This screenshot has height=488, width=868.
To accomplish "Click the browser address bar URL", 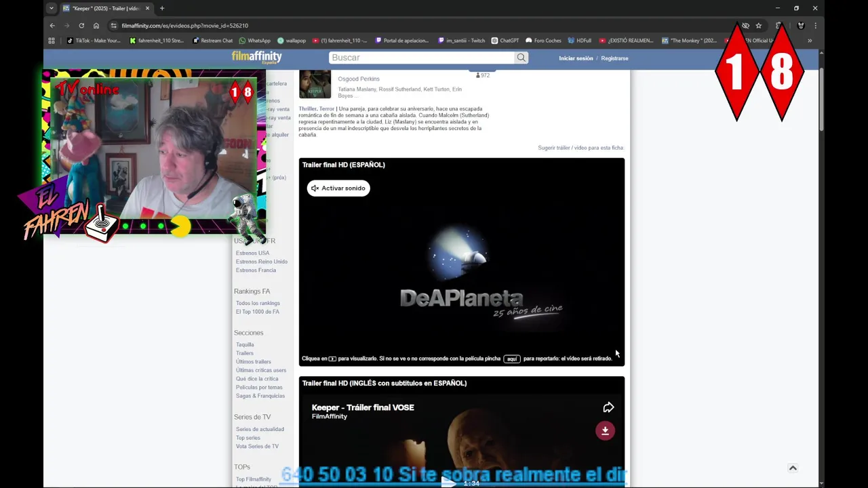I will [185, 26].
